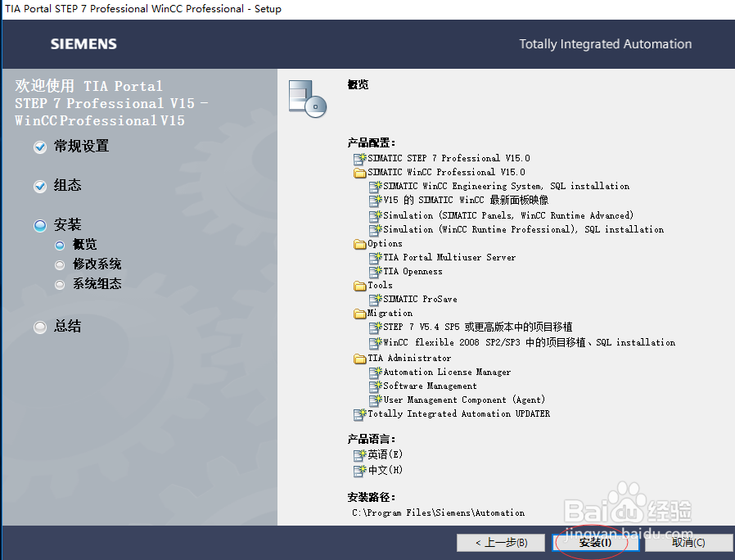Click the TIA Portal Multiuser Server text

coord(449,258)
